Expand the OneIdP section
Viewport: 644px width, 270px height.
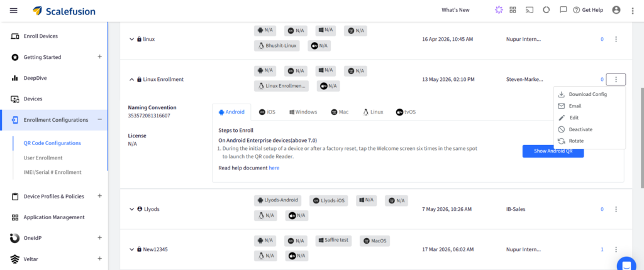99,237
